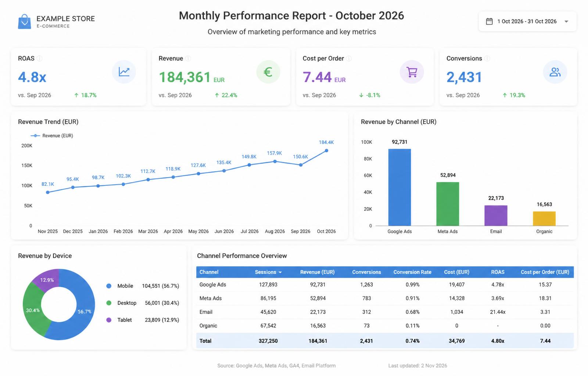Image resolution: width=588 pixels, height=376 pixels.
Task: Click the Cost (EUR) column header
Action: click(457, 272)
